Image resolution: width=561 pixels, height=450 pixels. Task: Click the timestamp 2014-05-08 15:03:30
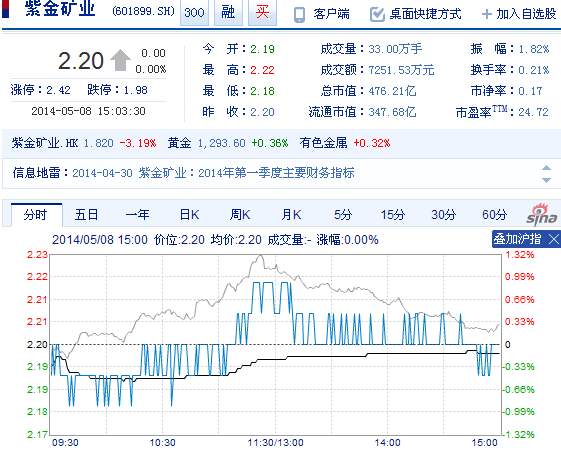click(88, 111)
